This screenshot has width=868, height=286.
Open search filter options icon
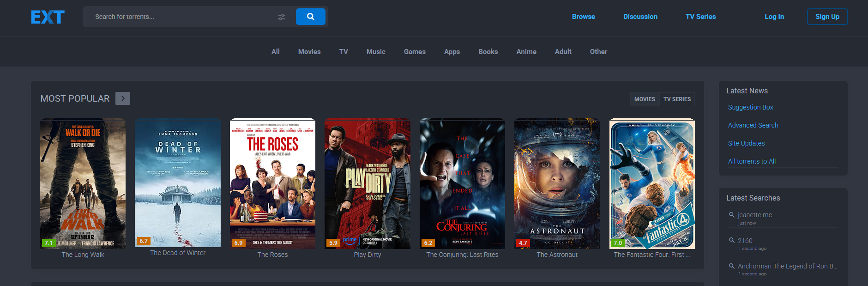click(x=282, y=17)
